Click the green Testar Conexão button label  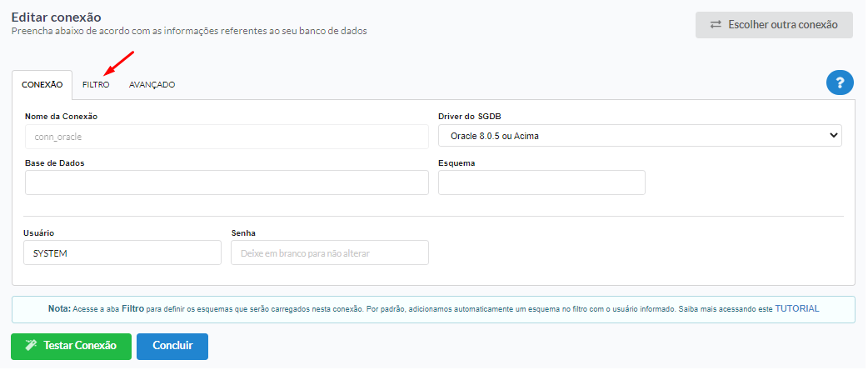[80, 346]
